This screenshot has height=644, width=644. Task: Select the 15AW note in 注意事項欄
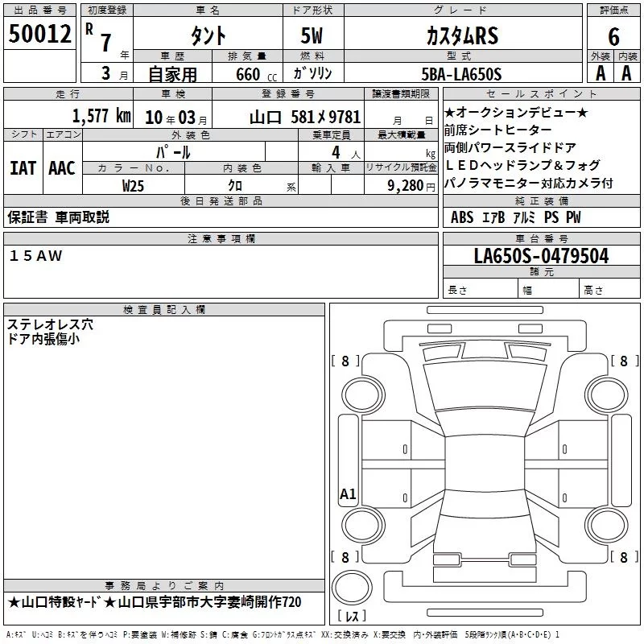pyautogui.click(x=35, y=256)
